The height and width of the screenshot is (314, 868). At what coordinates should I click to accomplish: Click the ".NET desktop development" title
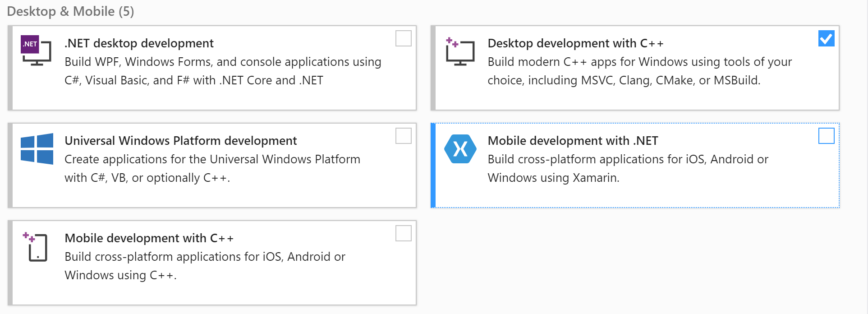click(139, 43)
